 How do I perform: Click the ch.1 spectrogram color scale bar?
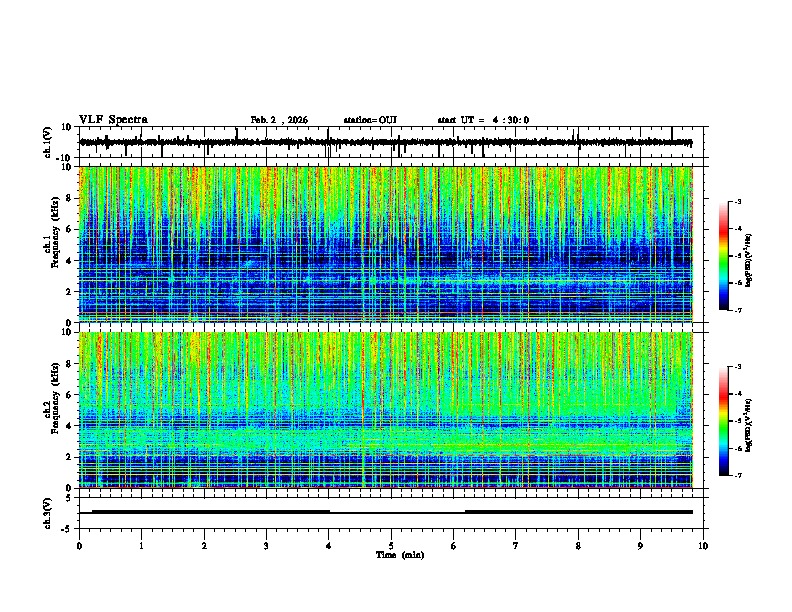pos(724,256)
